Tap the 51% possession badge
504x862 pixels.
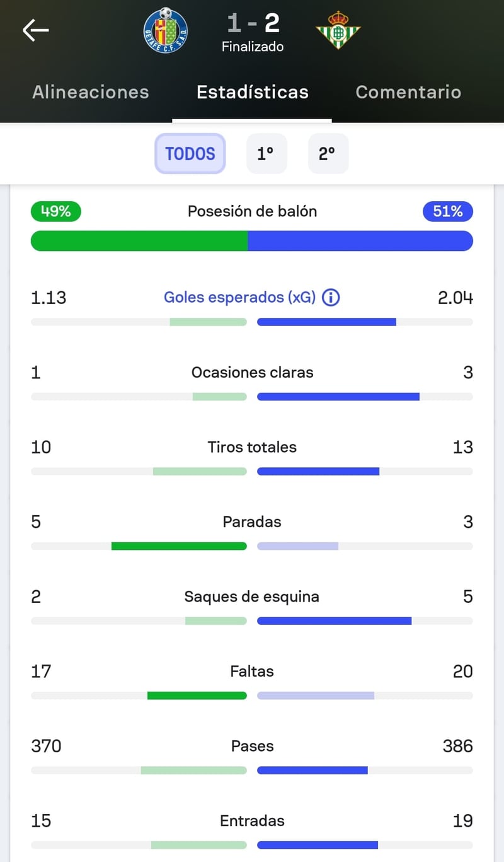447,211
